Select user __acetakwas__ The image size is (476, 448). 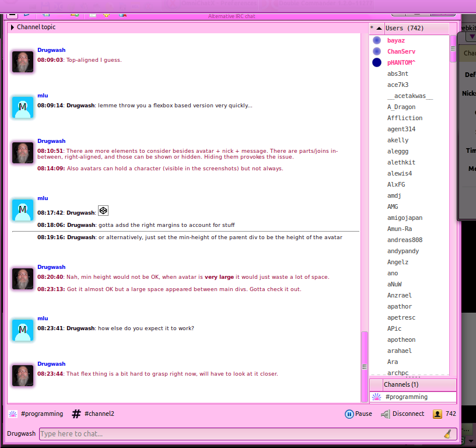coord(410,96)
